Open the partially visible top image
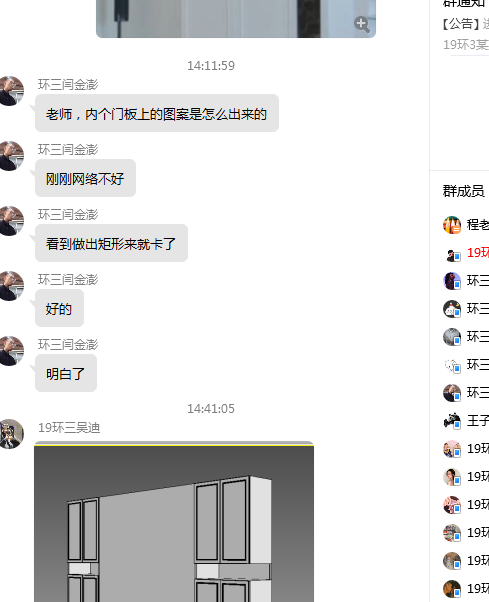Screen dimensions: 489x602 (x=236, y=18)
